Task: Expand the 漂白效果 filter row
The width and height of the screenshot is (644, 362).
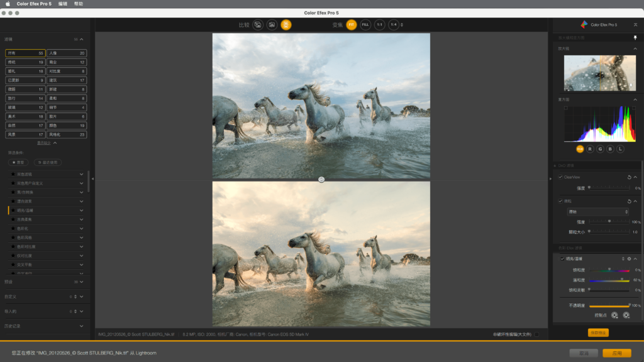Action: coord(81,202)
